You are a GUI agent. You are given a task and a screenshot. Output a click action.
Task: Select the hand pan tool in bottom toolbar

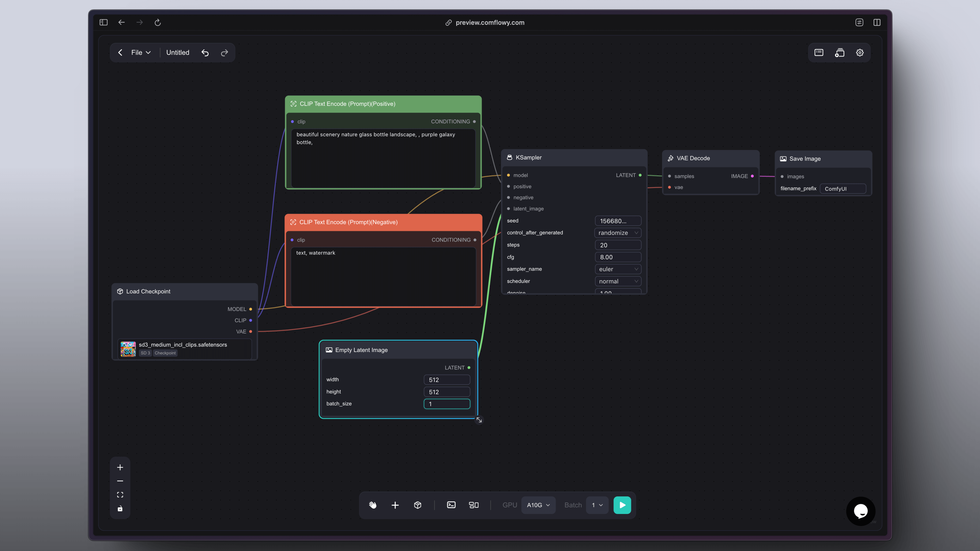(372, 505)
